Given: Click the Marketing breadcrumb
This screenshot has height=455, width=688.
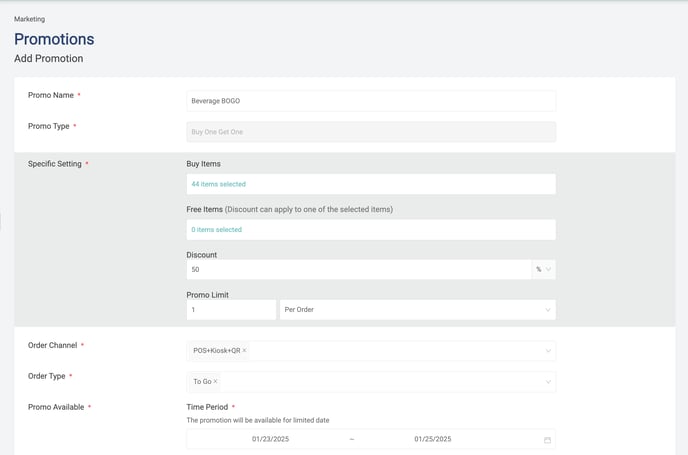Looking at the screenshot, I should tap(29, 19).
